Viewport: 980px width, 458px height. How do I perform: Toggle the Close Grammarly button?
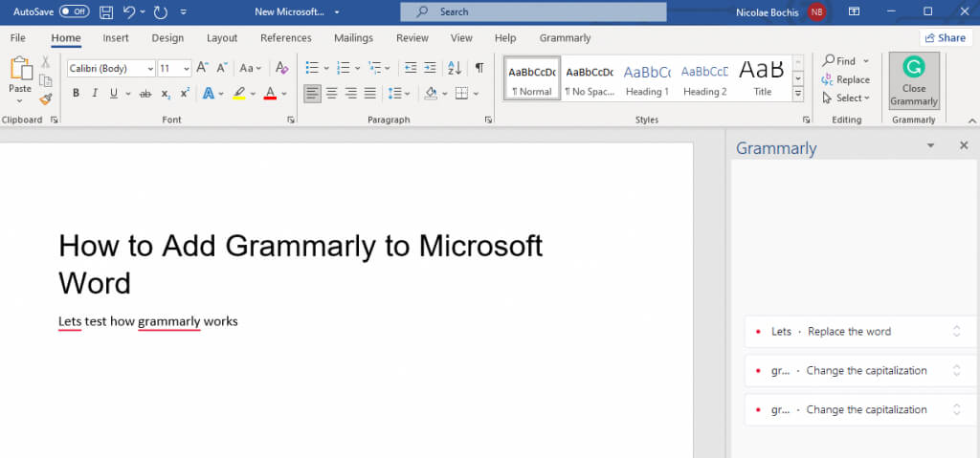(914, 80)
